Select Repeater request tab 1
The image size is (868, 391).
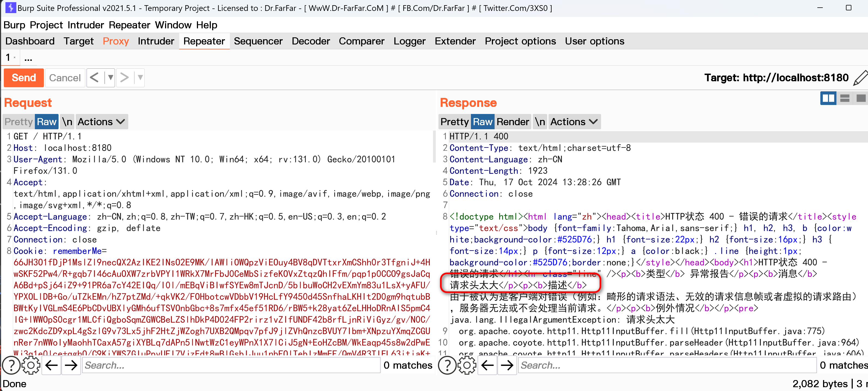(x=10, y=58)
